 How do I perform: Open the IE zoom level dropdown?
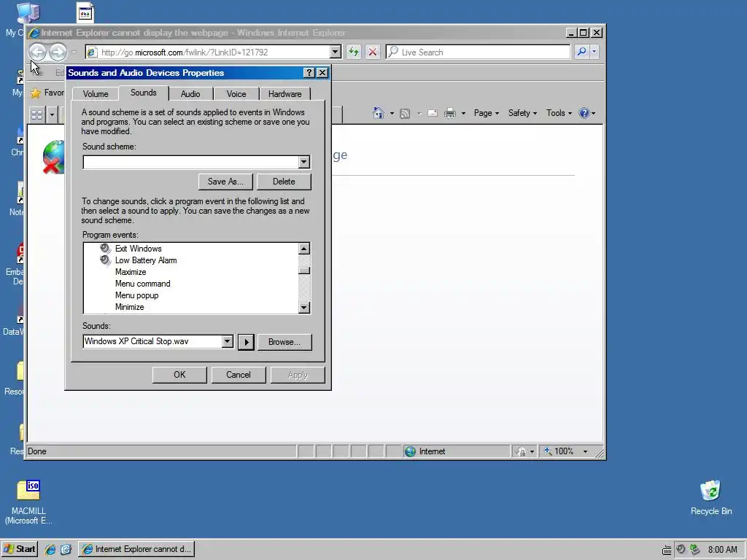pos(586,451)
